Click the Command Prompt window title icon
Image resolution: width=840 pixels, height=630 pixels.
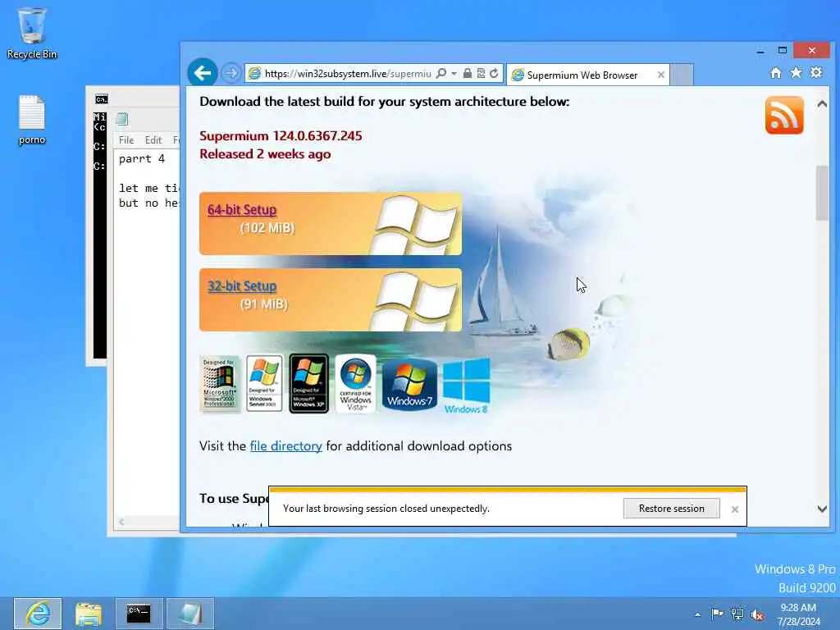[101, 98]
